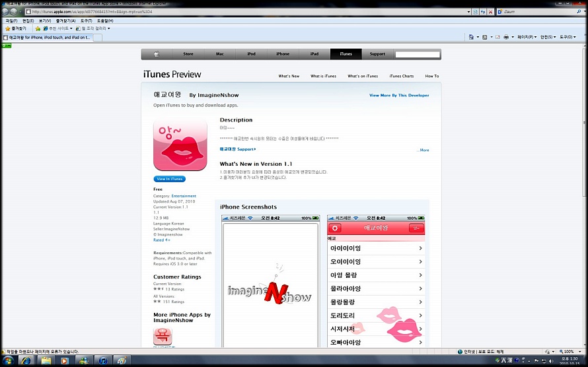Open Internet Explorer from the taskbar
588x367 pixels.
(x=26, y=360)
